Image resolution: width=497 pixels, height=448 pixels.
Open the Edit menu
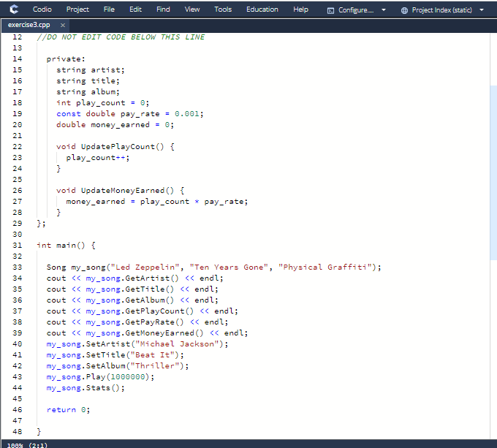click(135, 10)
